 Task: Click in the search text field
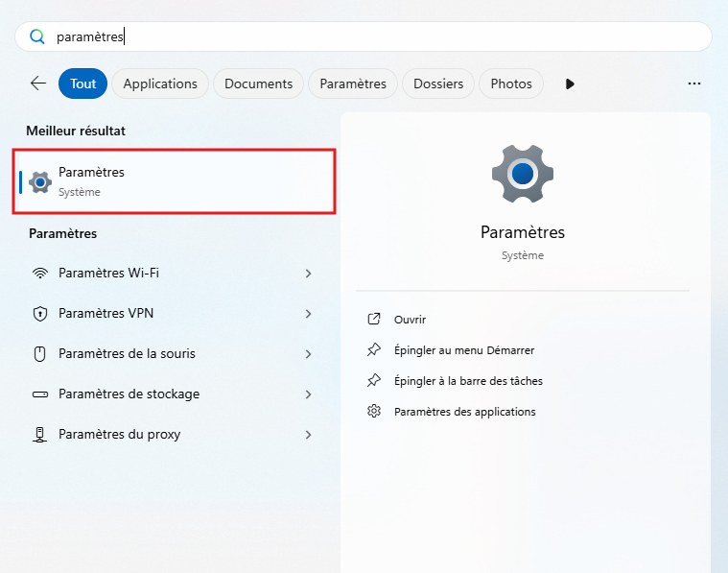click(384, 36)
